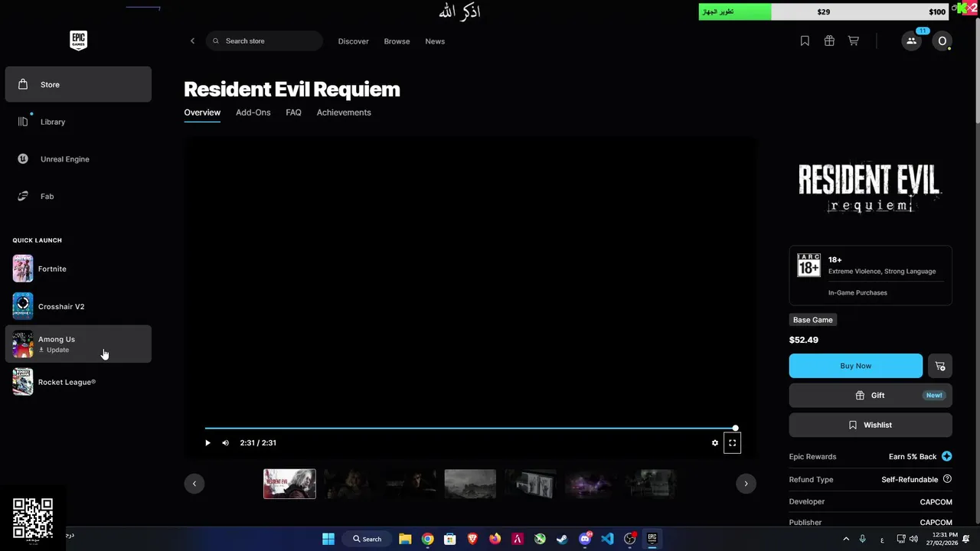This screenshot has height=551, width=980.
Task: Open the Browse page
Action: [x=397, y=41]
